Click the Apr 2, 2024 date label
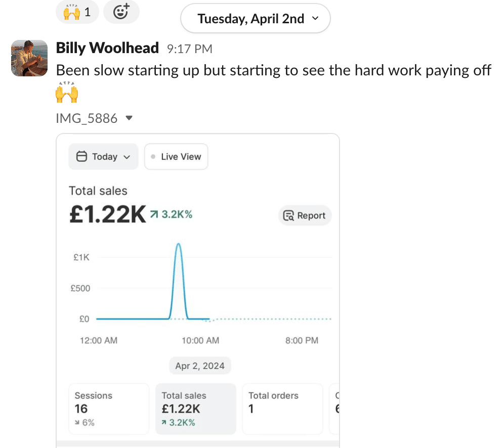 click(200, 366)
